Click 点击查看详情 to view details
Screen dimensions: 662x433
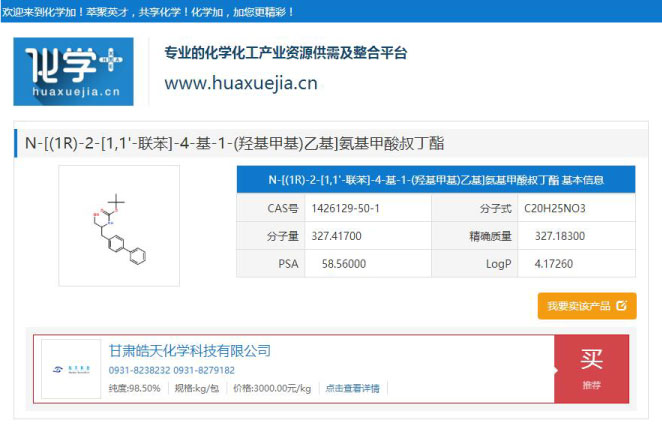tap(352, 388)
